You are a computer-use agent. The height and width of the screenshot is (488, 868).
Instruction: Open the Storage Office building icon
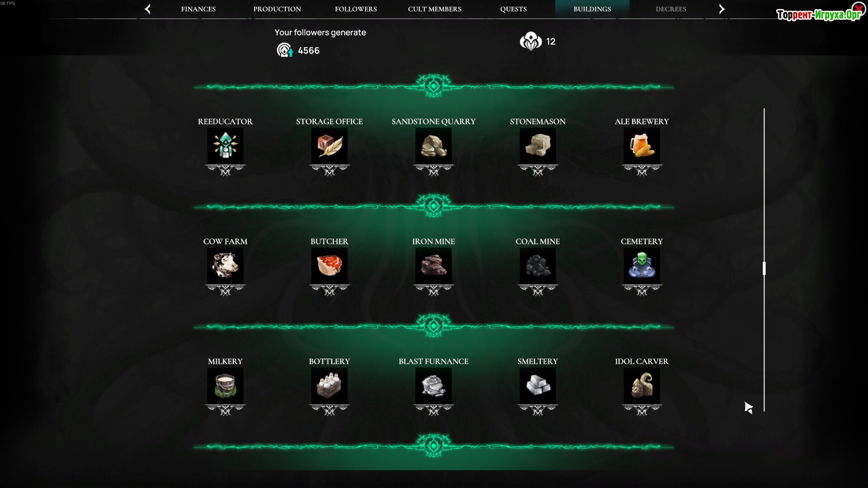(x=329, y=146)
